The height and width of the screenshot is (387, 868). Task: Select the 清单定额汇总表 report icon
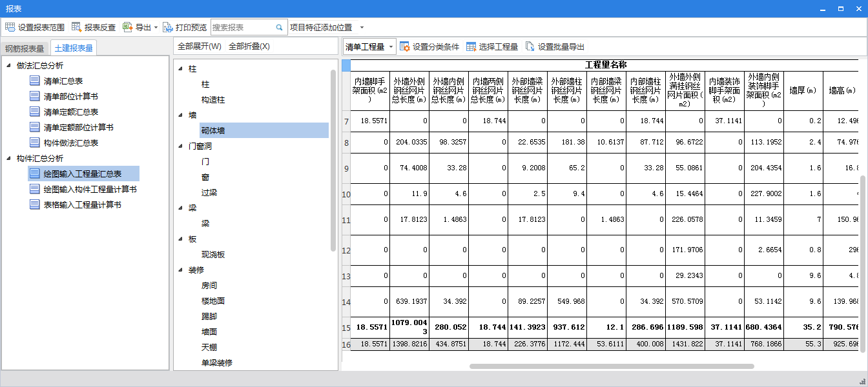pos(35,112)
